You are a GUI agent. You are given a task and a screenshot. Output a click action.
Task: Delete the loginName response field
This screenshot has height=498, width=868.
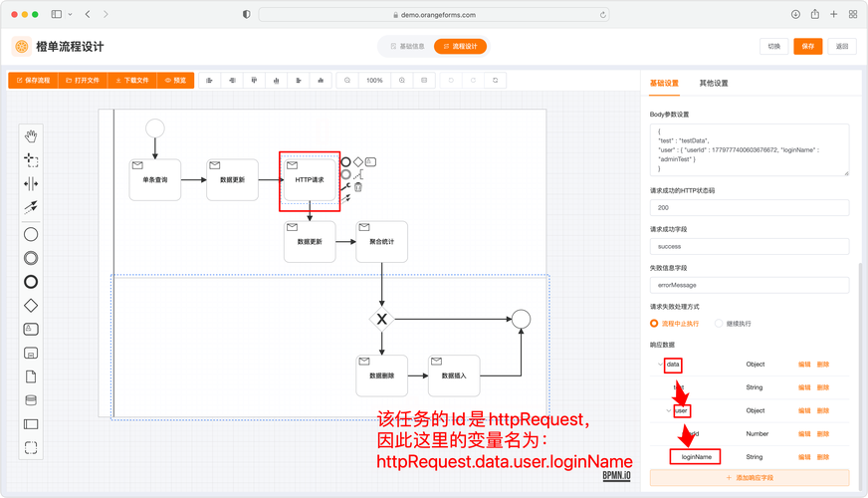(x=823, y=457)
